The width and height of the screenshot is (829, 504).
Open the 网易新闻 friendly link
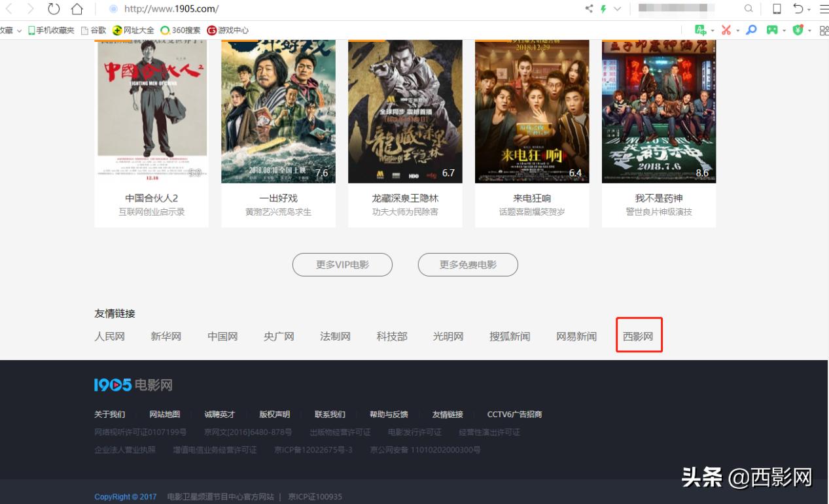(576, 337)
